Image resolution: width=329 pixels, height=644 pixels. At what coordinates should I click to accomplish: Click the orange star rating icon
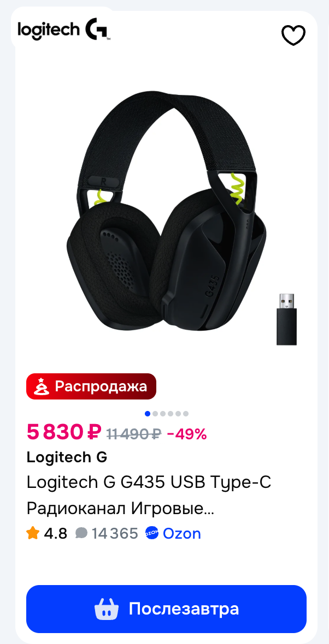pyautogui.click(x=33, y=533)
